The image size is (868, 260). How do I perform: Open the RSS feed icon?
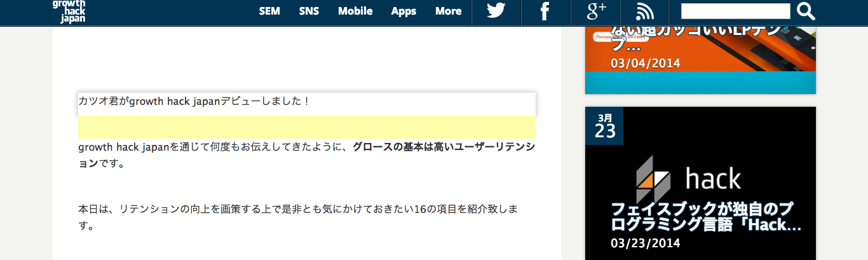[x=644, y=11]
